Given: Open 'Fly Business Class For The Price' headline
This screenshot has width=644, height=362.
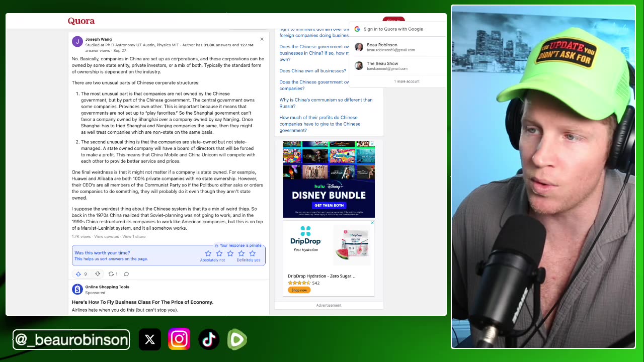Looking at the screenshot, I should coord(143,302).
